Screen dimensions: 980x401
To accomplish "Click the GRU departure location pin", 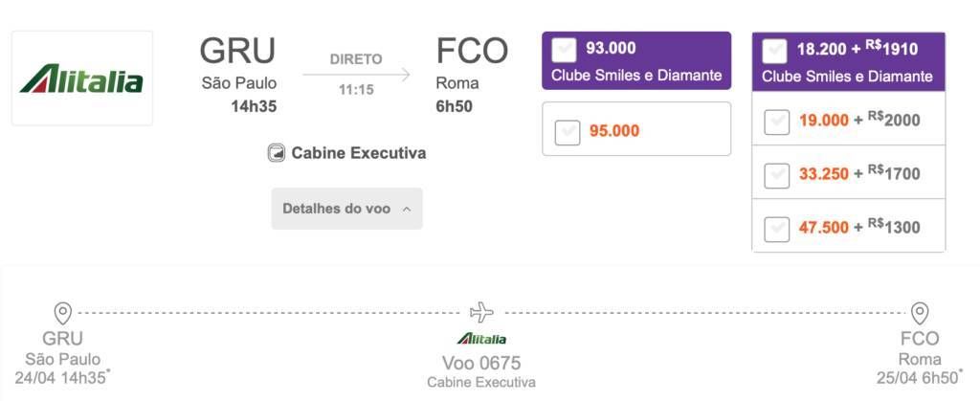I will (x=62, y=313).
